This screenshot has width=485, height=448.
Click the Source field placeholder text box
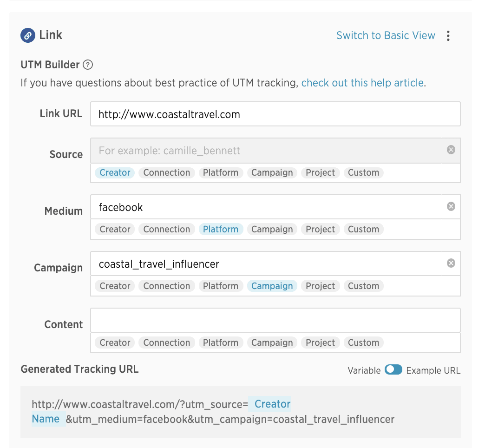coord(266,151)
